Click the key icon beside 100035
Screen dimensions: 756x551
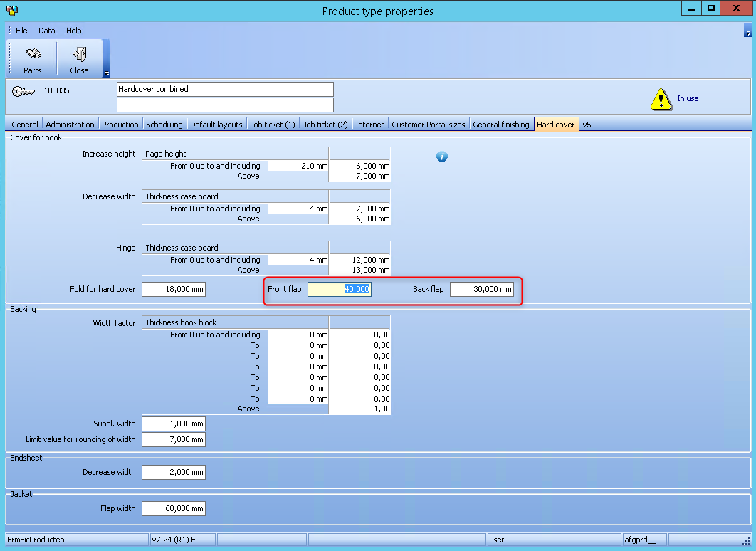pos(23,91)
